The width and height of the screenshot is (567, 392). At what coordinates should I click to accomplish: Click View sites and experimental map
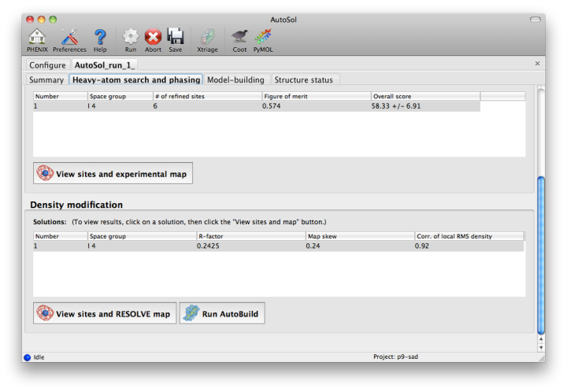pyautogui.click(x=113, y=173)
